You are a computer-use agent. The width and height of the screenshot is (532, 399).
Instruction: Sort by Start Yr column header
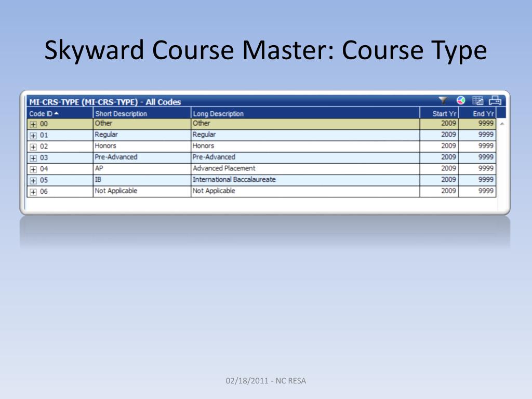point(440,113)
